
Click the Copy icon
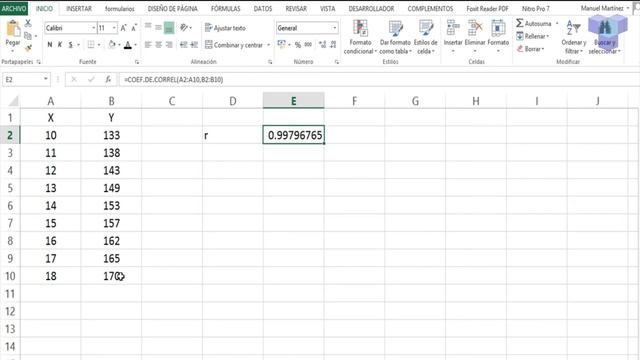(28, 36)
